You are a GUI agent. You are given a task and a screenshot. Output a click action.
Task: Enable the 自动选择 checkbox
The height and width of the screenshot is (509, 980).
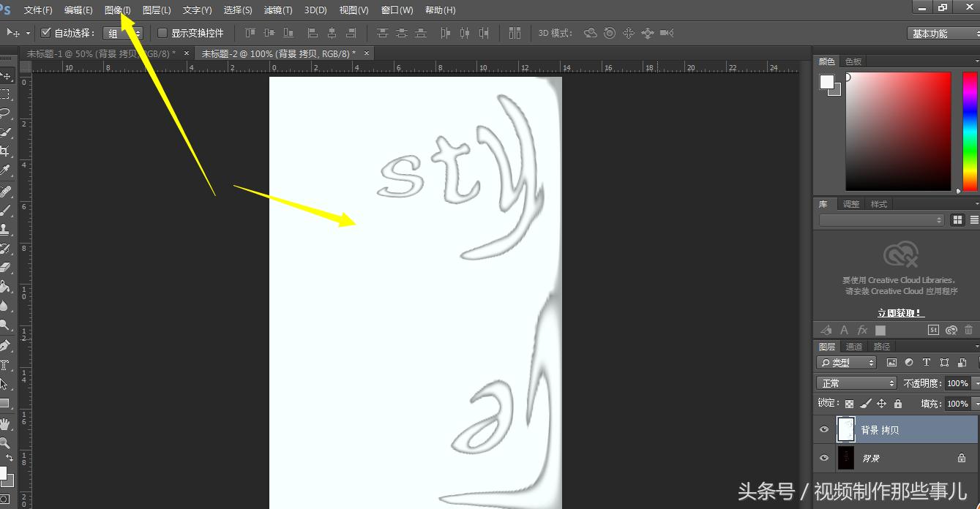pyautogui.click(x=45, y=32)
